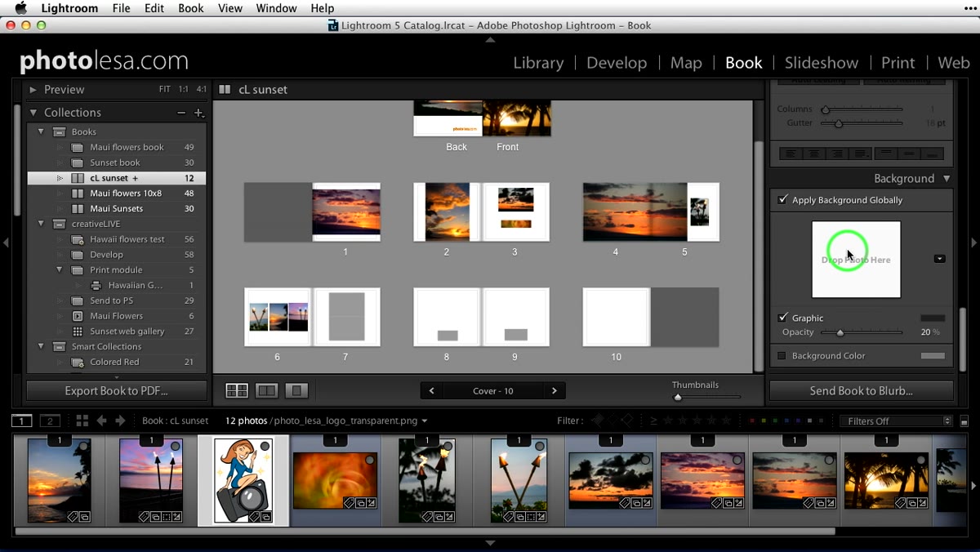Viewport: 980px width, 552px height.
Task: Justify text alignment icon
Action: coord(861,154)
